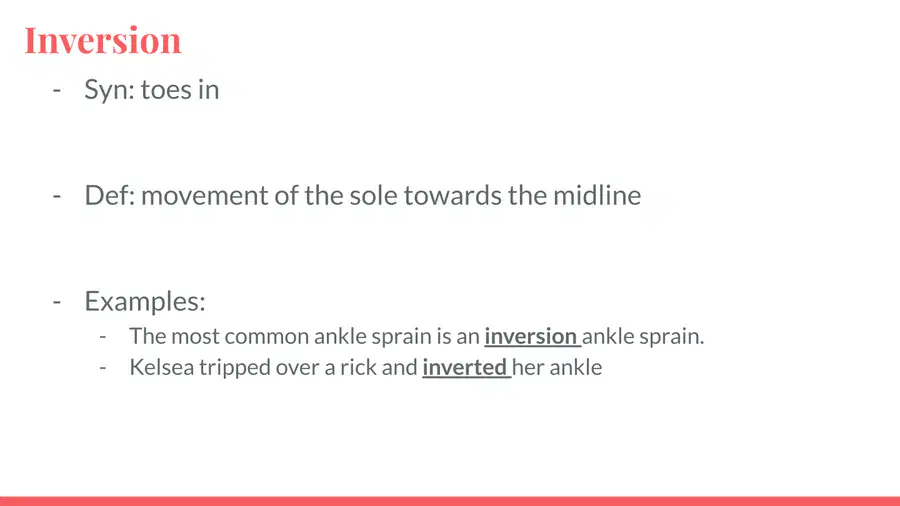Click the dash bullet before "Examples:"
This screenshot has width=900, height=506.
(57, 302)
